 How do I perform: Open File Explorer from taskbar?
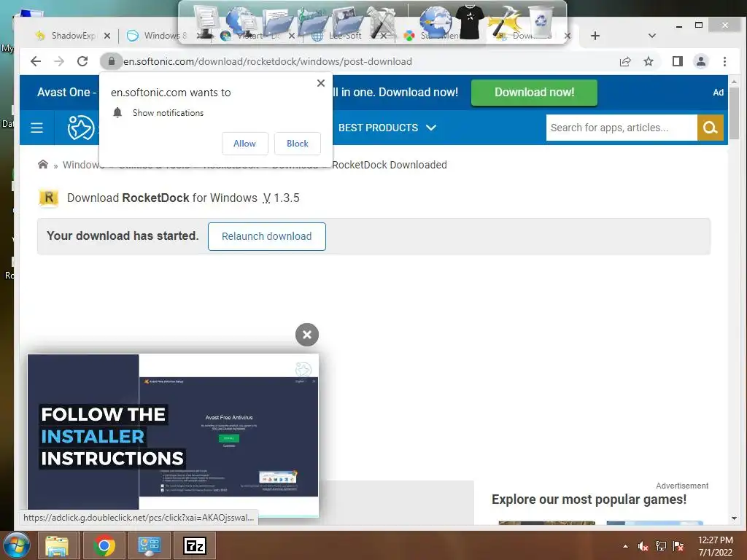57,545
